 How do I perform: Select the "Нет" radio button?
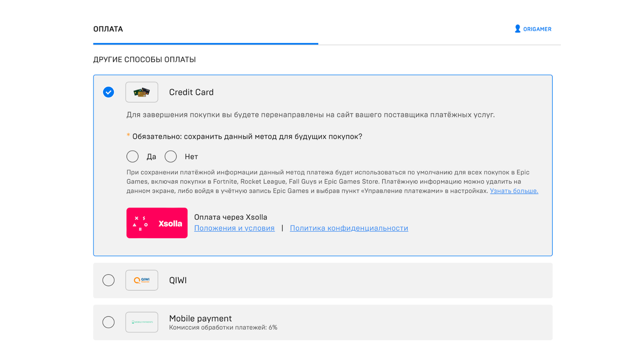(171, 157)
